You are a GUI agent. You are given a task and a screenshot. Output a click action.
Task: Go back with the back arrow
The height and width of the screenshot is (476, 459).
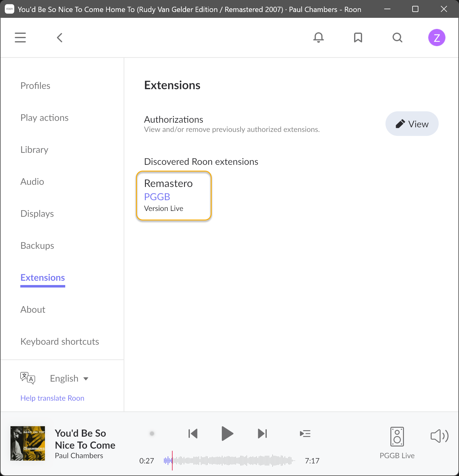point(60,38)
